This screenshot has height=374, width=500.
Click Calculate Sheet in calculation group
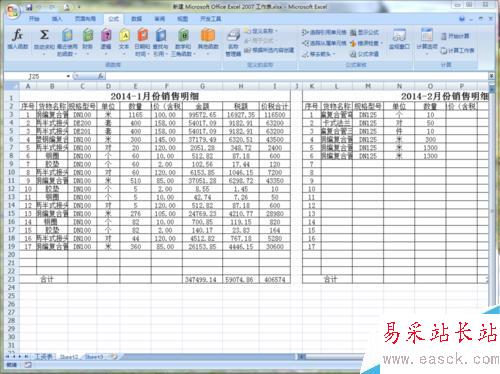pos(457,51)
